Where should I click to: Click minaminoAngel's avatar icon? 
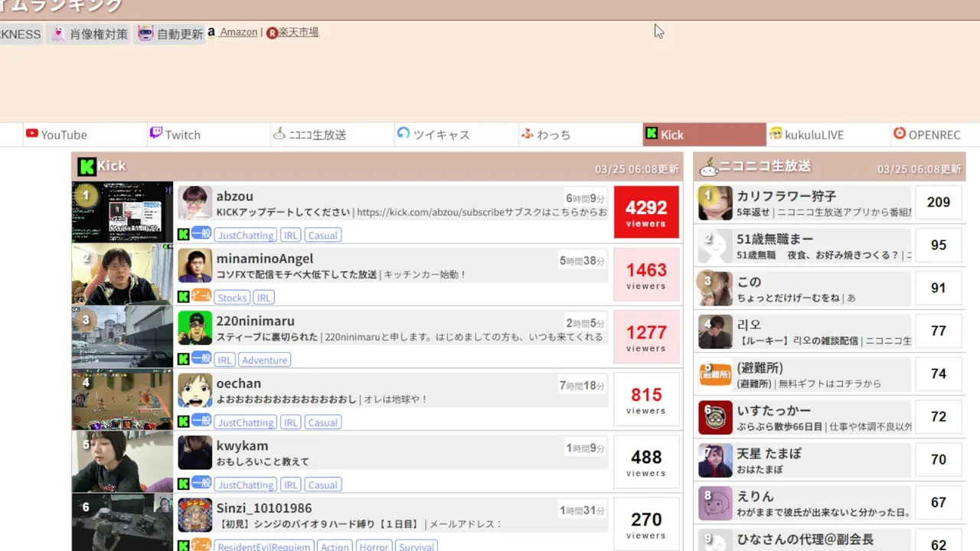195,266
